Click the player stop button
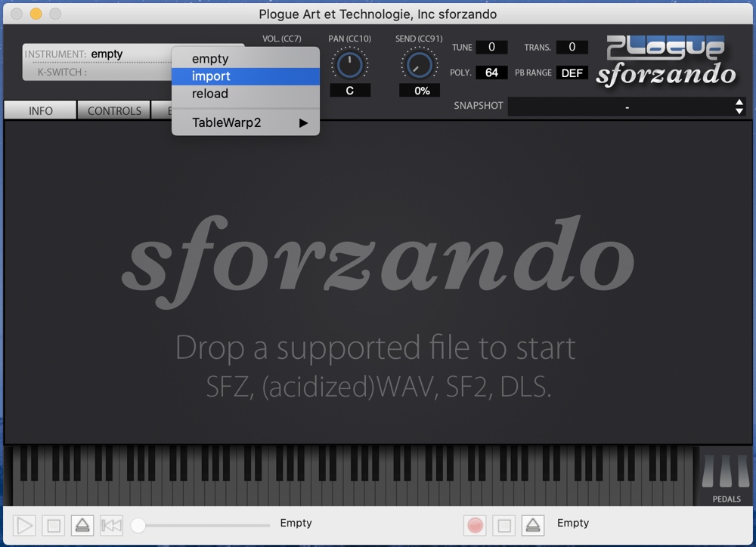The width and height of the screenshot is (756, 547). coord(54,525)
